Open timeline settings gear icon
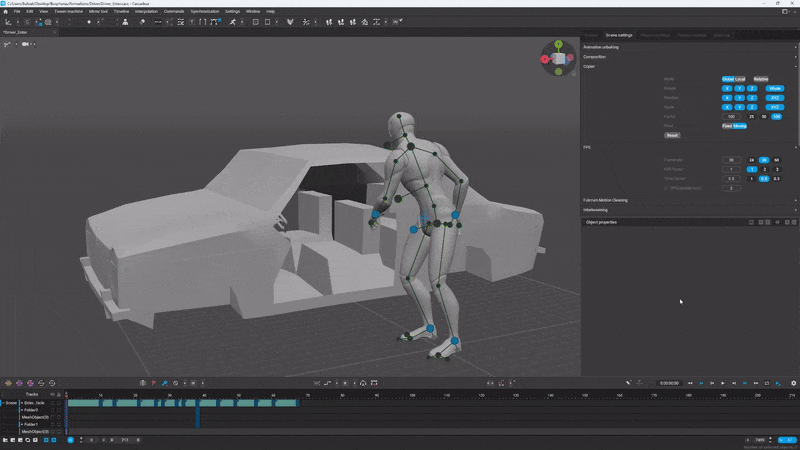800x450 pixels. tap(794, 383)
